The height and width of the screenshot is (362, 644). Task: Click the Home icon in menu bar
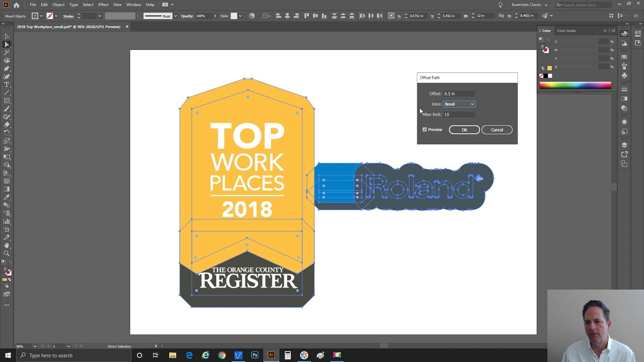[16, 5]
